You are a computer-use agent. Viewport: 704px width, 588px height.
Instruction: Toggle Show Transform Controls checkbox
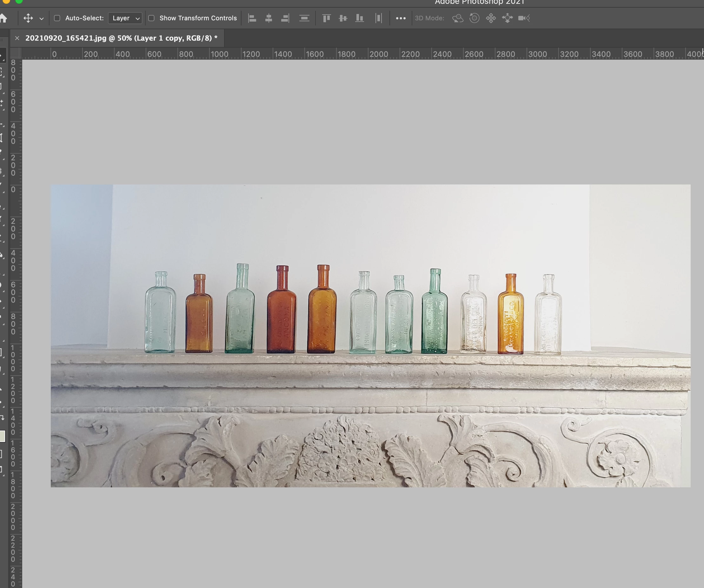[x=151, y=18]
